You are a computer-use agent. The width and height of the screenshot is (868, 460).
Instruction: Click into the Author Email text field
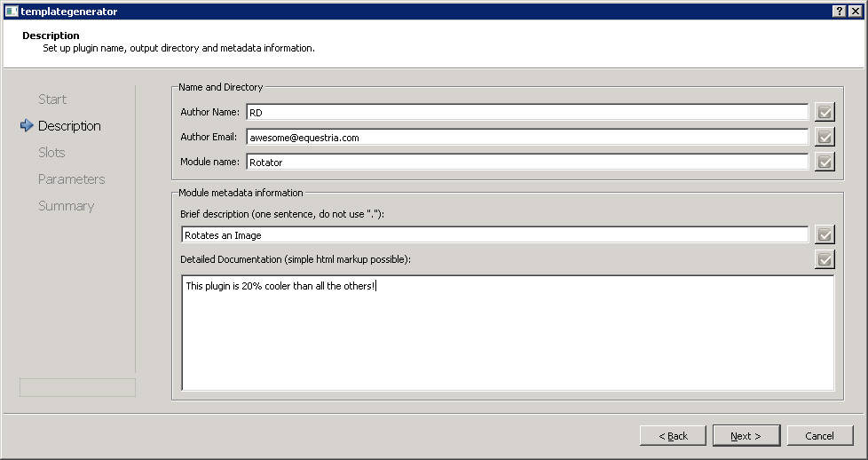(x=527, y=137)
